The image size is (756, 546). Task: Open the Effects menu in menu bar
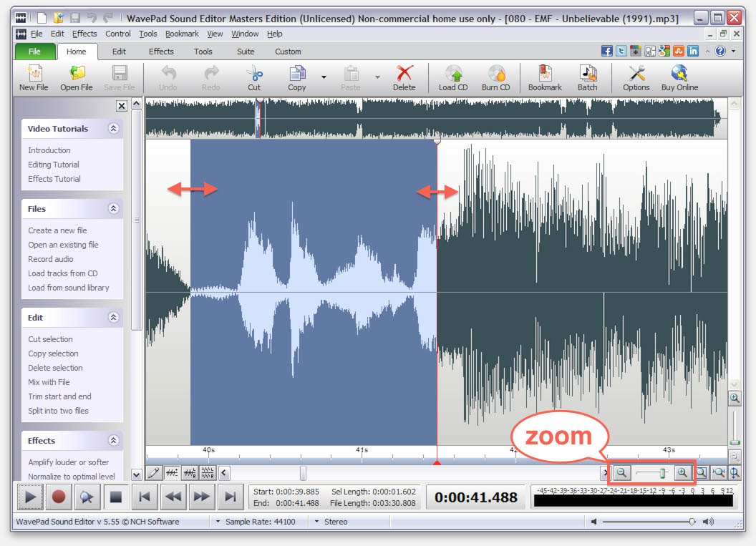tap(84, 34)
